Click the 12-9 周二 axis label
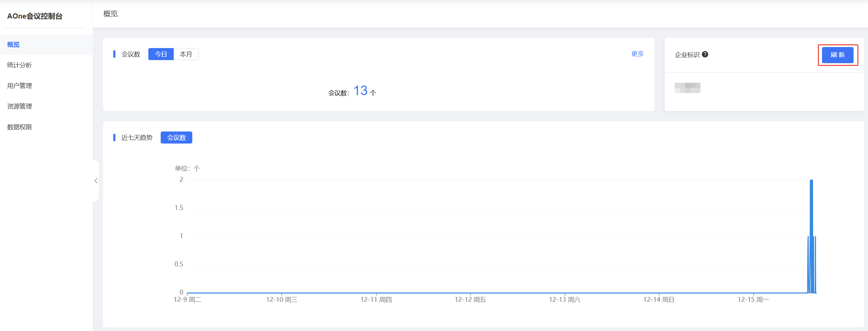This screenshot has width=868, height=331. [187, 300]
